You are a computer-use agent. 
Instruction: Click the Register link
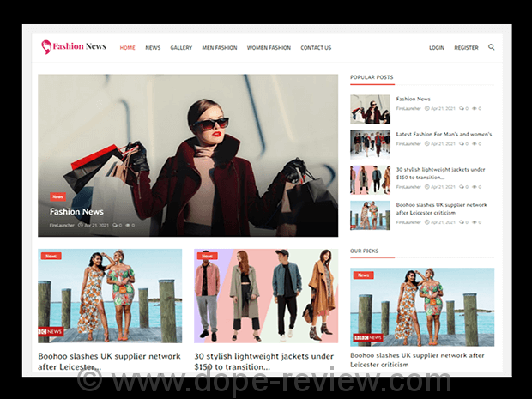(466, 48)
